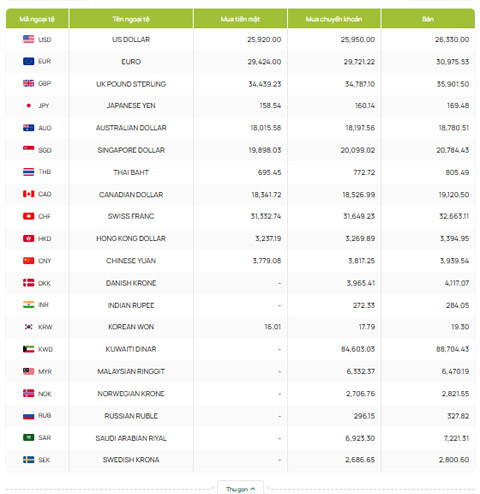Click the SINGAPORE DOLLAR row name

(131, 150)
